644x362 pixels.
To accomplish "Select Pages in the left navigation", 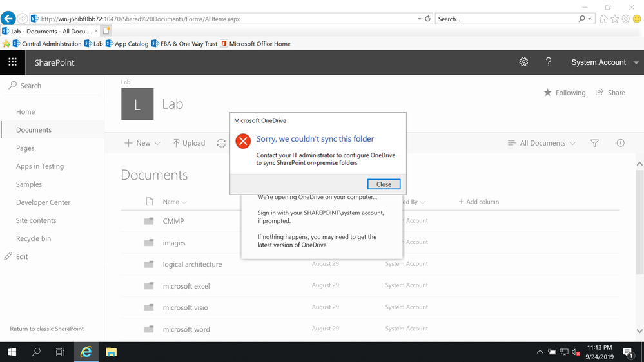I will tap(25, 148).
